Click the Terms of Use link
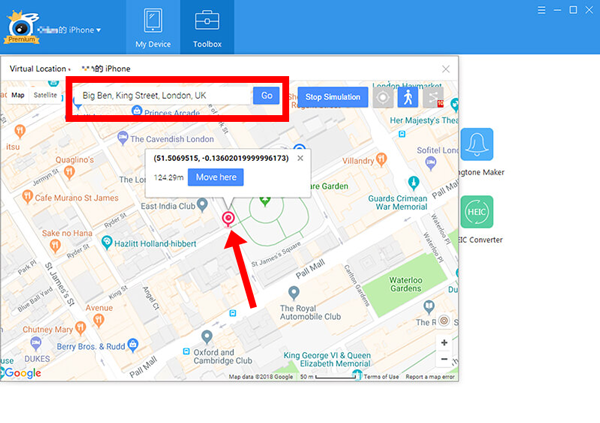Image resolution: width=600 pixels, height=423 pixels. (x=381, y=377)
